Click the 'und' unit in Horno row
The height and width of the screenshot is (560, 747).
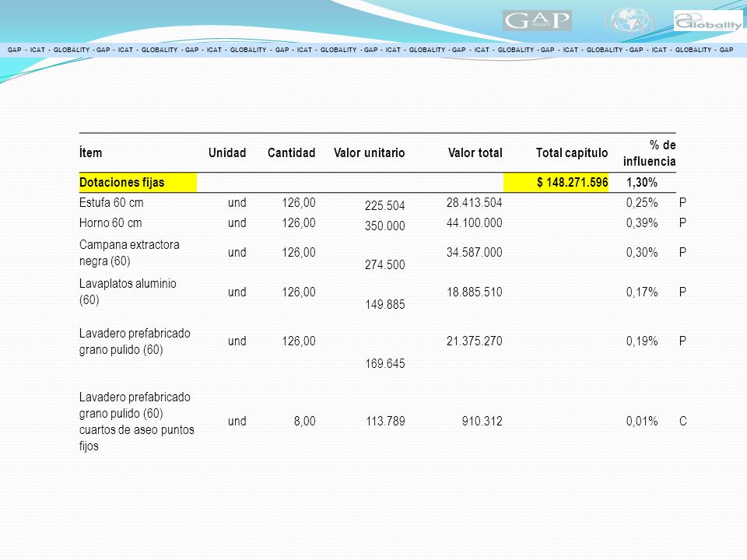click(237, 223)
